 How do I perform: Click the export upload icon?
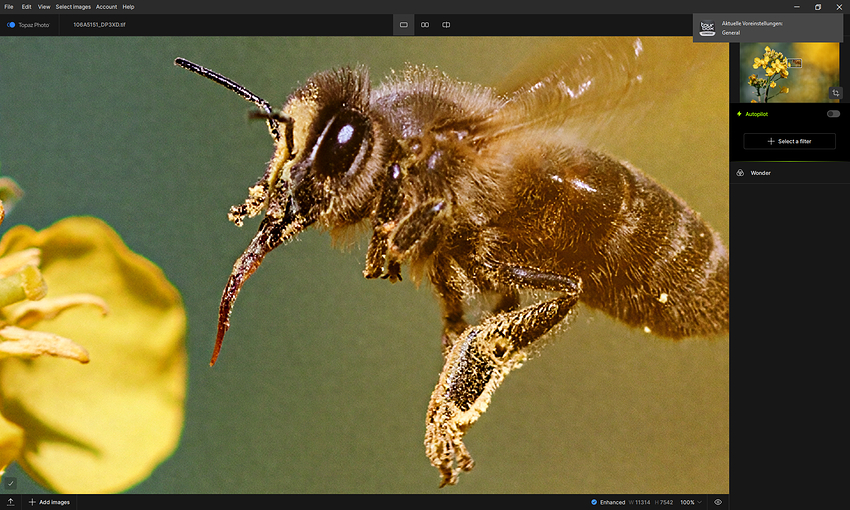(x=10, y=502)
